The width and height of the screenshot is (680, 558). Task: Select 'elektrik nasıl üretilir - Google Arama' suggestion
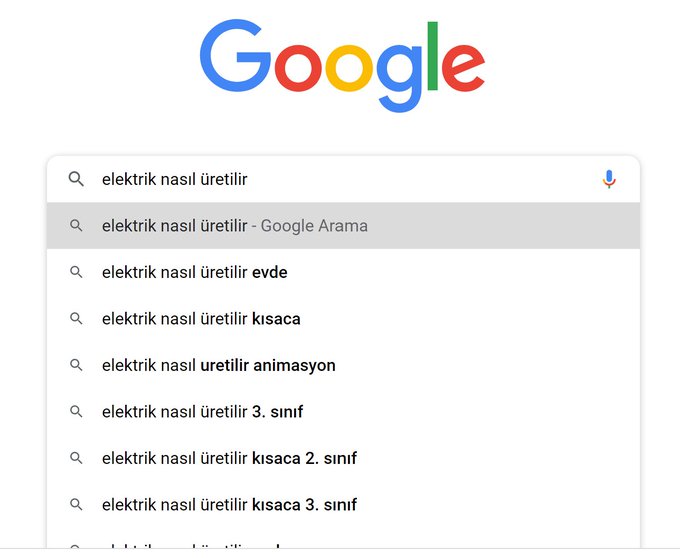pyautogui.click(x=343, y=225)
